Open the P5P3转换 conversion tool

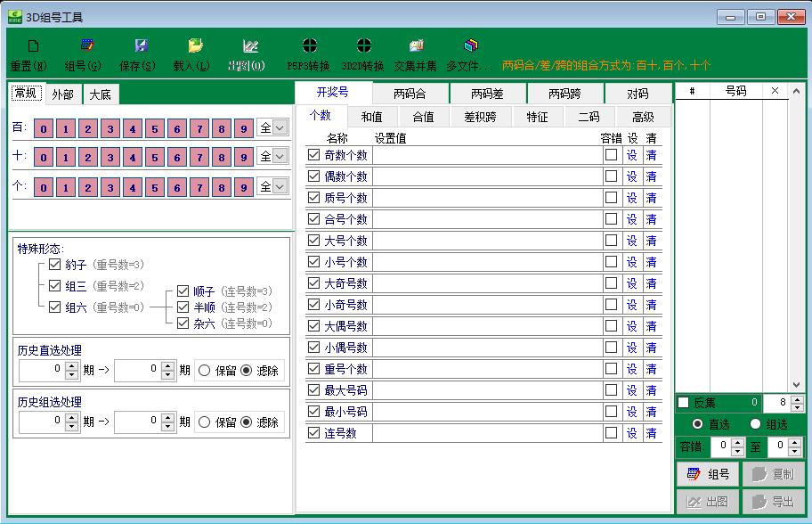309,46
